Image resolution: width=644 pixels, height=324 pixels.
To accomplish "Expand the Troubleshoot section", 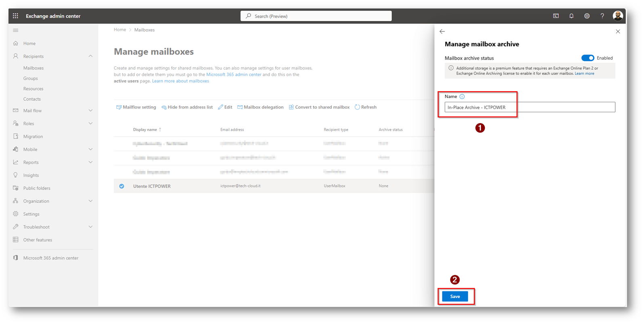I will point(90,227).
